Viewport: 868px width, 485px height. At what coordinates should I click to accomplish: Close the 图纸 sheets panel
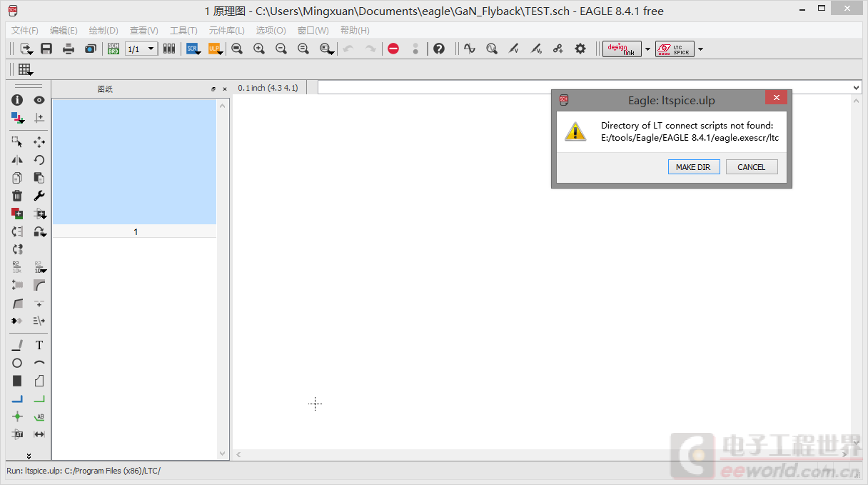(x=225, y=89)
